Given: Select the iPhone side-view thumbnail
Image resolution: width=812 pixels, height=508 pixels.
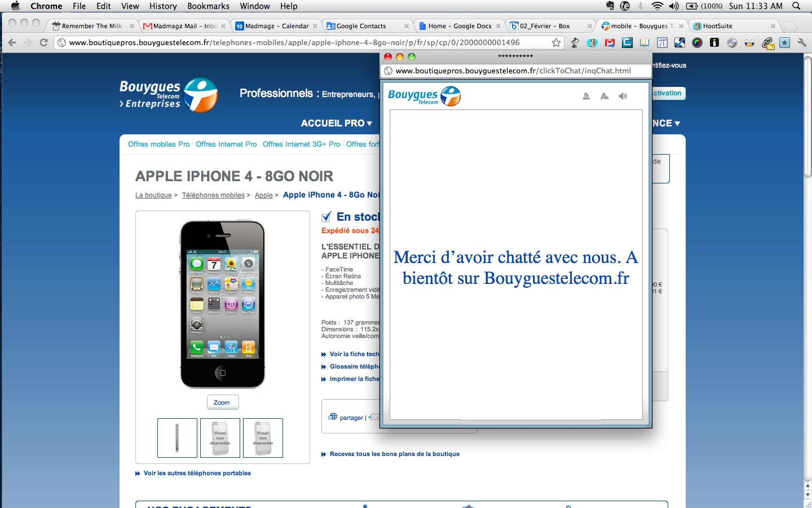Looking at the screenshot, I should click(177, 438).
